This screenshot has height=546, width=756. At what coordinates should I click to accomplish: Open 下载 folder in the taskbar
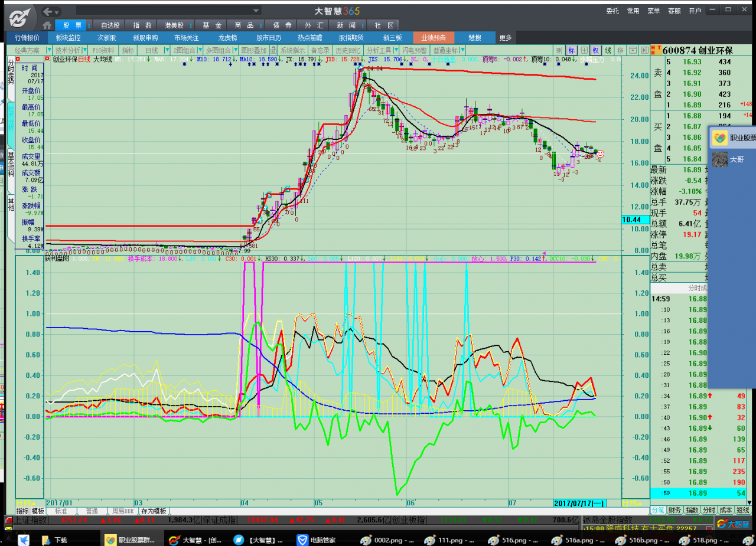tap(55, 540)
